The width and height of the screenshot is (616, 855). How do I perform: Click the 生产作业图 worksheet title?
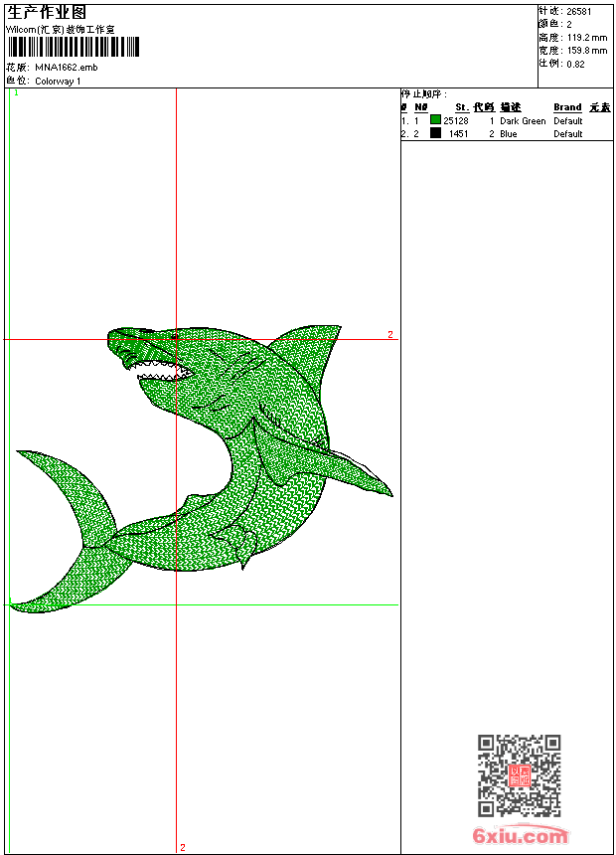coord(47,12)
